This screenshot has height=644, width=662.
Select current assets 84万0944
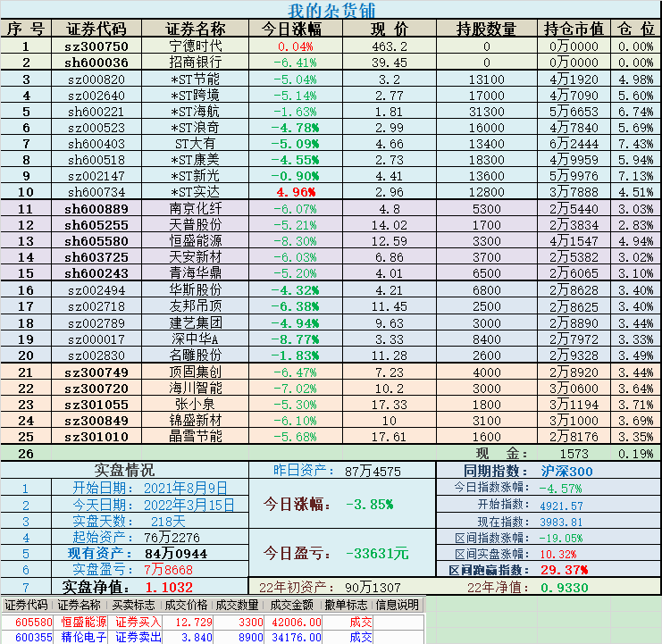pyautogui.click(x=176, y=554)
